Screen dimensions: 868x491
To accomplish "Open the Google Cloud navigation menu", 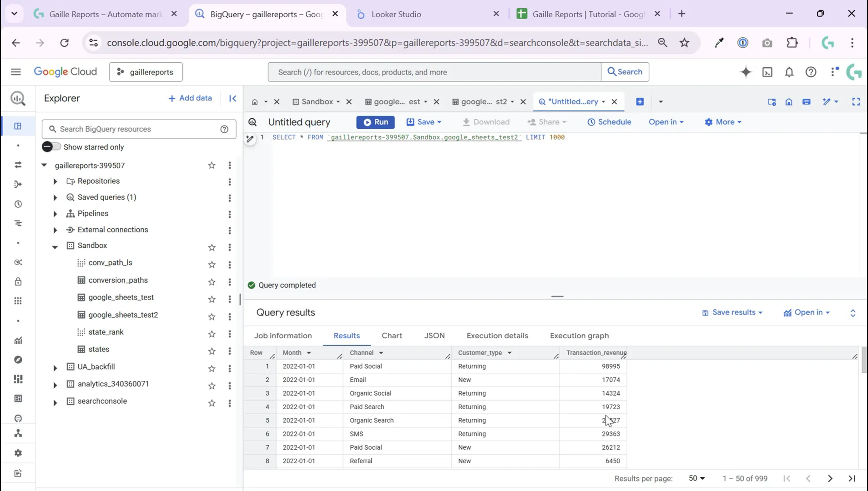I will coord(16,72).
